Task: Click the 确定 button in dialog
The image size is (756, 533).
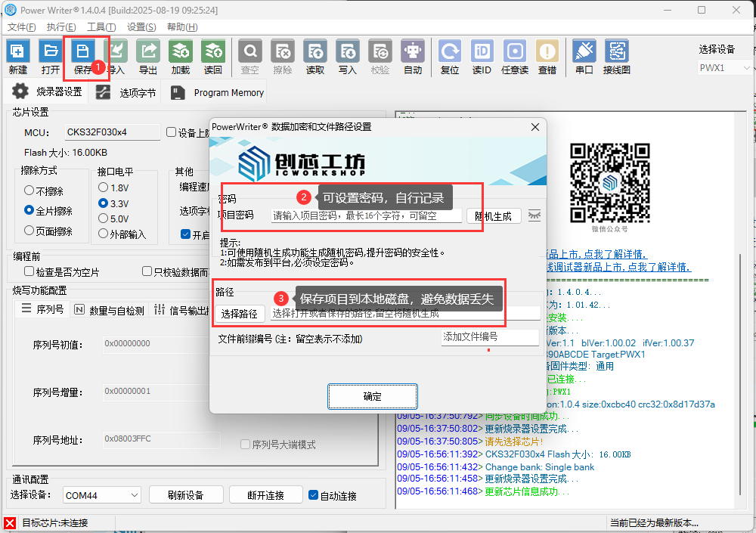Action: coord(372,396)
